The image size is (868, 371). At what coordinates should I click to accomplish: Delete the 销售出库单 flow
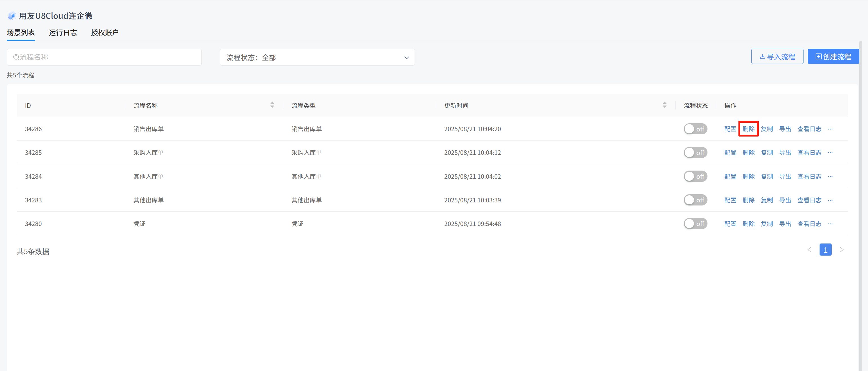click(748, 129)
